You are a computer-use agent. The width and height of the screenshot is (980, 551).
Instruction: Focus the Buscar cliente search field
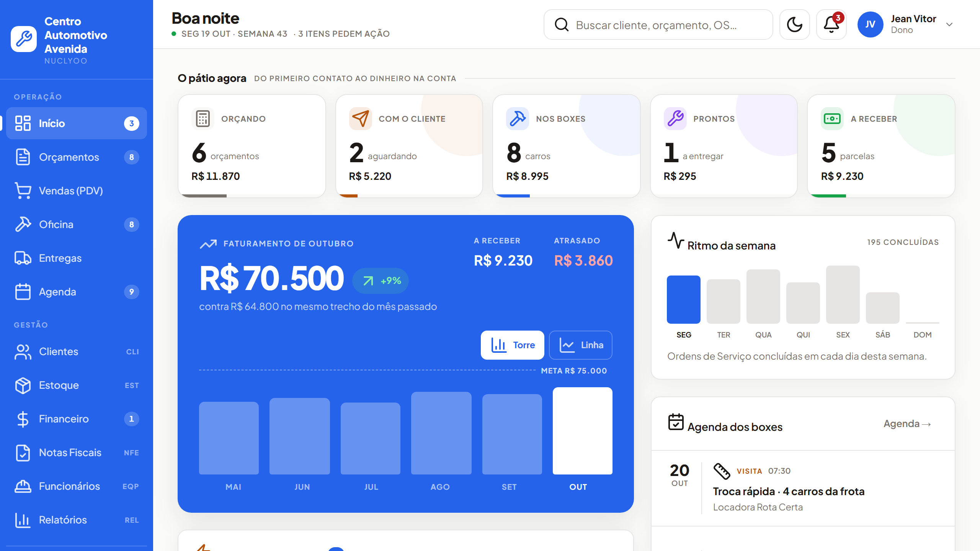(658, 24)
